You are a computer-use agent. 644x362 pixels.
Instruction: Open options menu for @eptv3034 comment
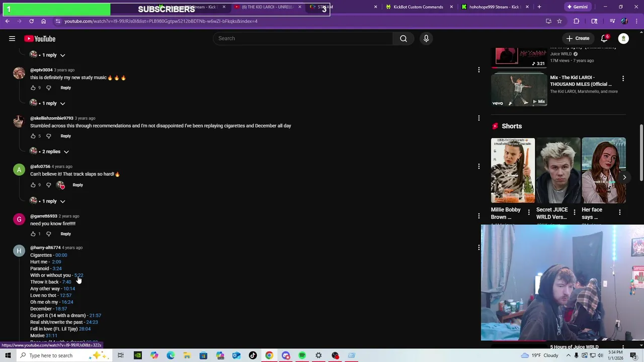(478, 70)
